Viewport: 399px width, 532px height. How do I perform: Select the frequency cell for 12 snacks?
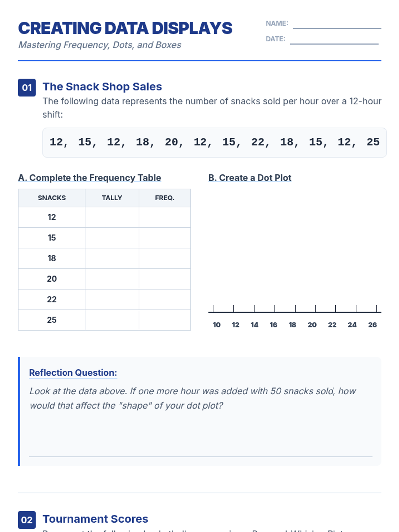tap(165, 217)
